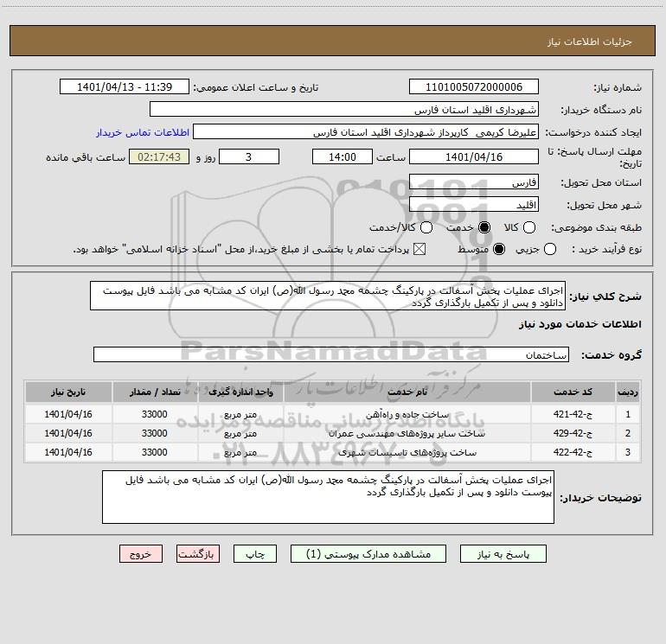Click the remaining time field 02:17:43

pos(159,156)
